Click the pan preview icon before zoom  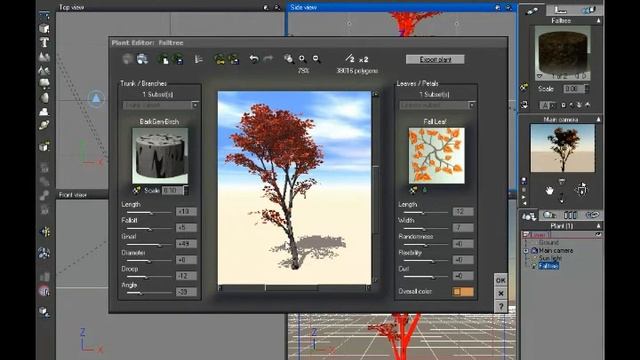pos(289,59)
